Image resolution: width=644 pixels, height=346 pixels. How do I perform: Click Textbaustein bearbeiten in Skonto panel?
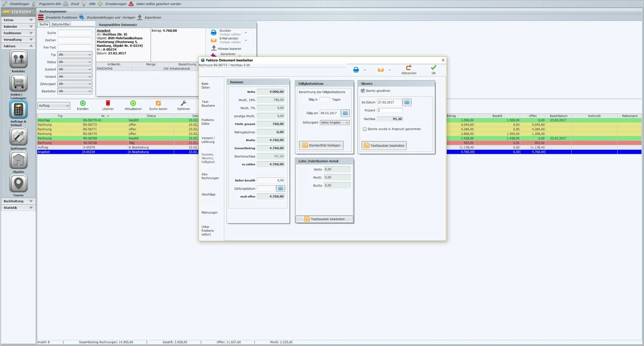pyautogui.click(x=384, y=146)
